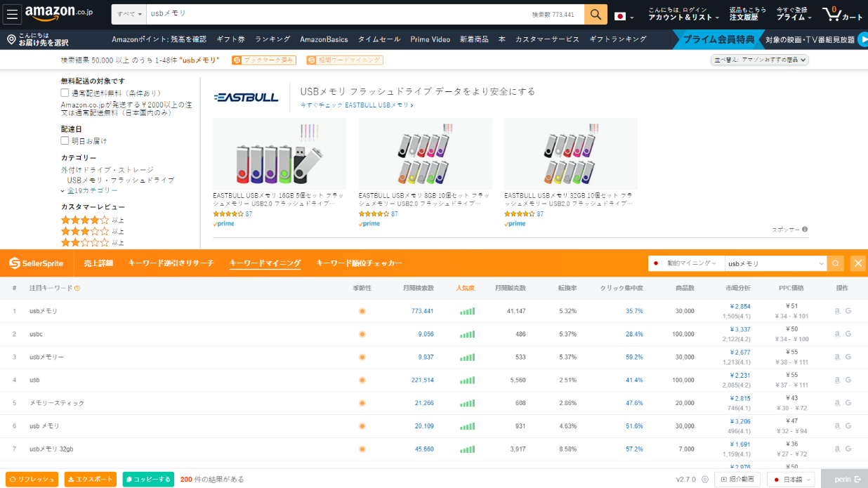Image resolution: width=868 pixels, height=488 pixels.
Task: Open USBメモリ・フラッシュドライブ category
Action: [121, 180]
